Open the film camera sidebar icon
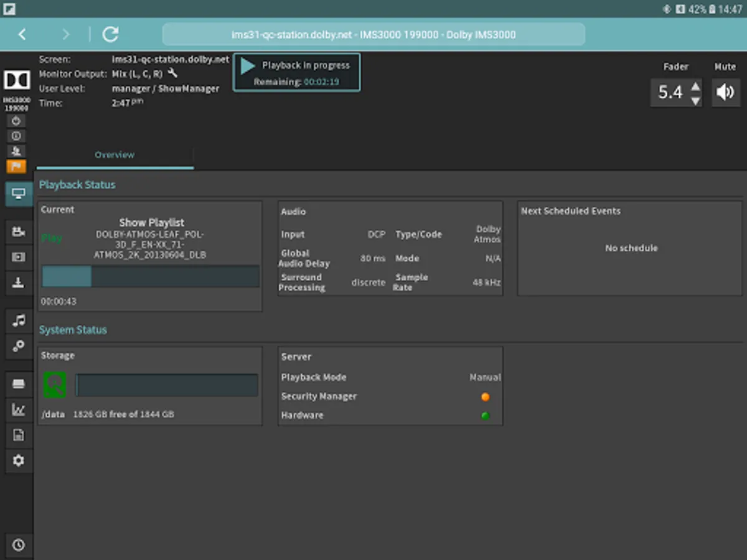 click(x=18, y=232)
